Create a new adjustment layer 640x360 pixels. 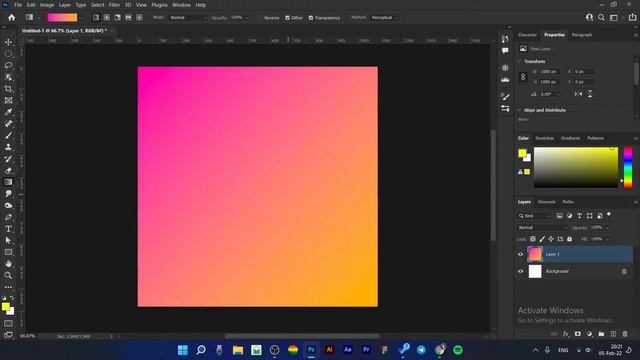[x=589, y=334]
